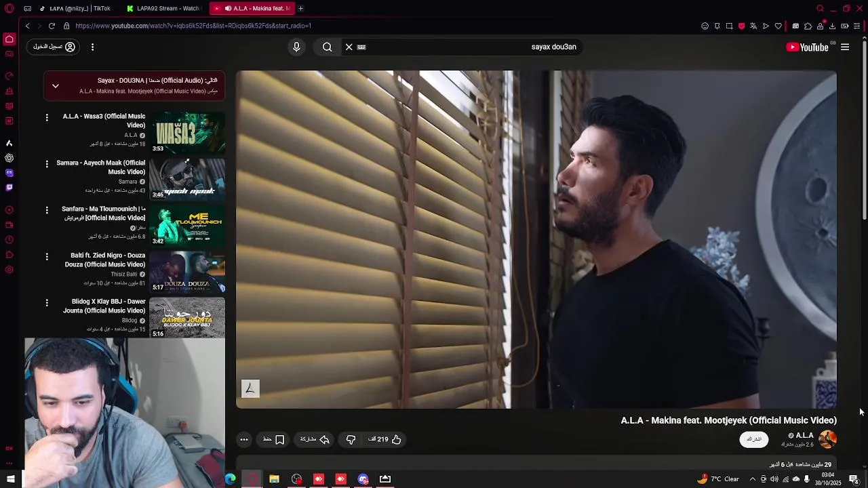Run the search with the magnifier icon
Screen dimensions: 868x488
click(328, 47)
